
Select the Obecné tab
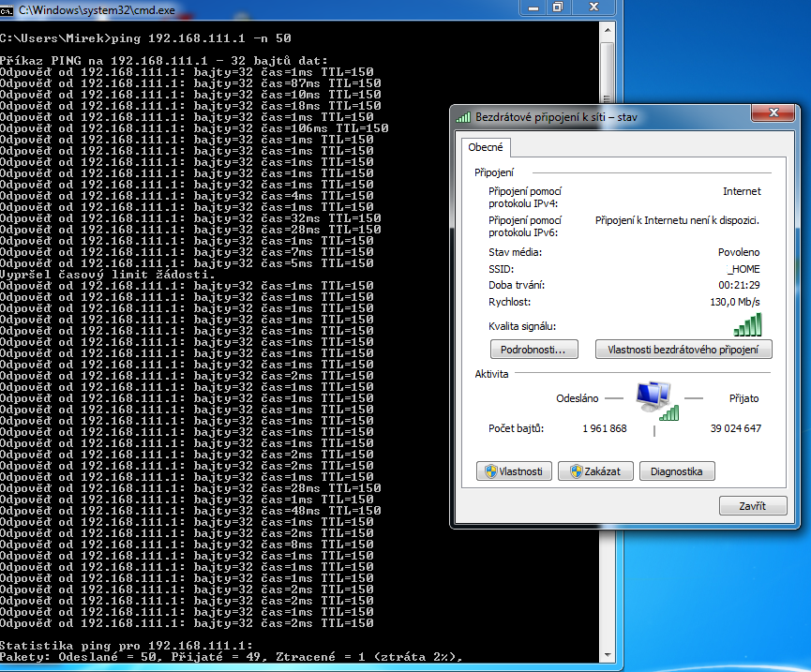coord(485,147)
